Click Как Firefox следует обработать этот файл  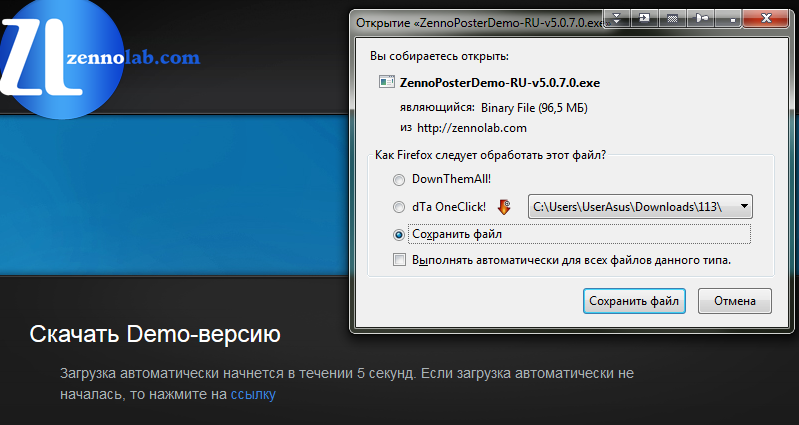pyautogui.click(x=491, y=155)
